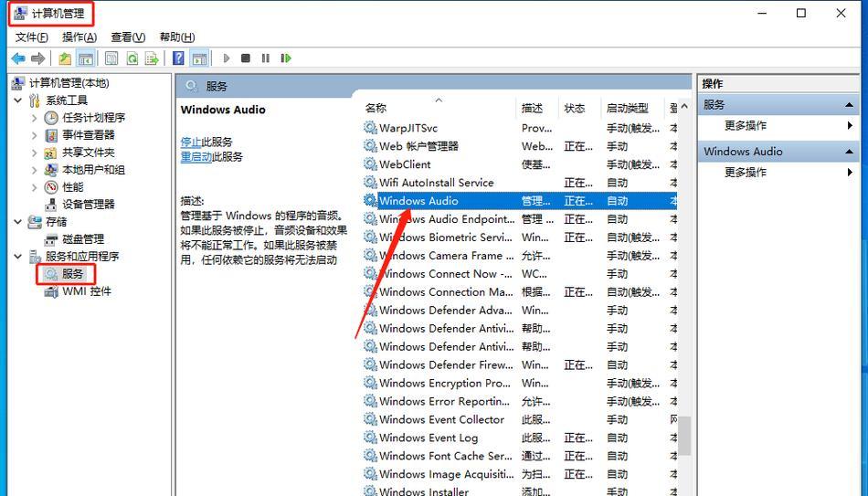Expand the 本地用户和组 tree node
This screenshot has width=868, height=496.
35,170
